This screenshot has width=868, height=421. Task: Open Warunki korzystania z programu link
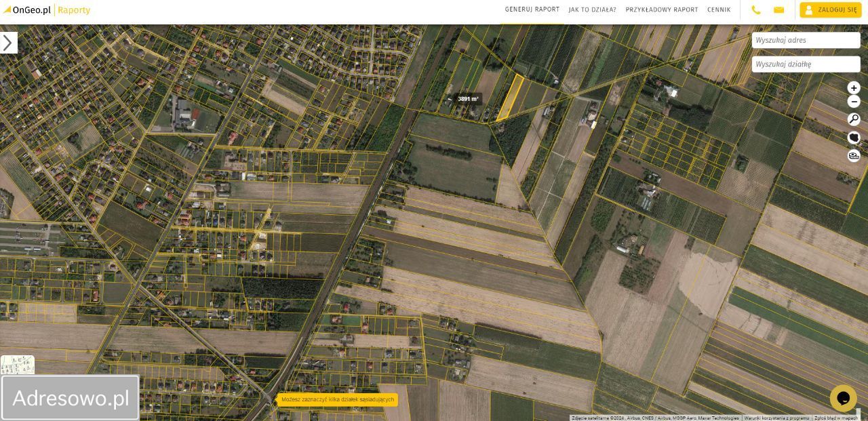point(777,418)
